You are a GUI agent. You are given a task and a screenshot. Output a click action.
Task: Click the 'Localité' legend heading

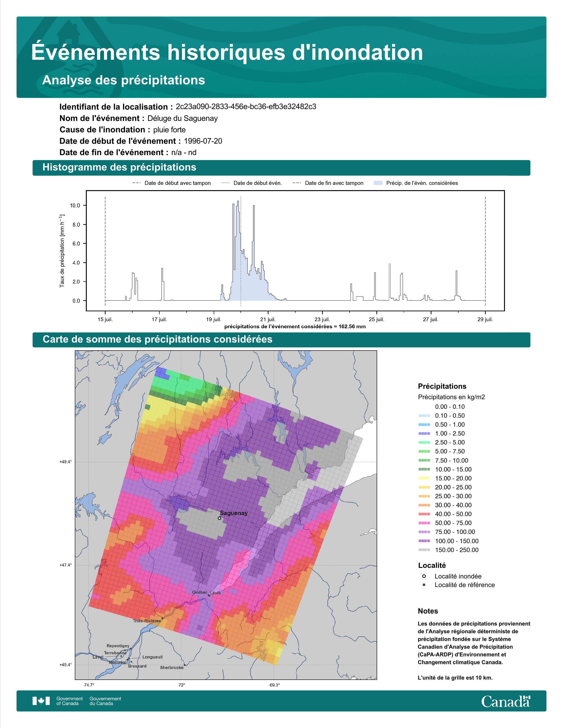point(432,565)
